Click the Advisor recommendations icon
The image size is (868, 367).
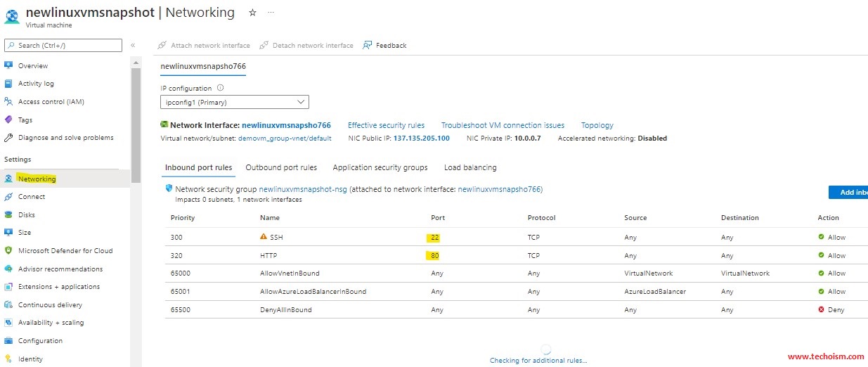[x=8, y=269]
